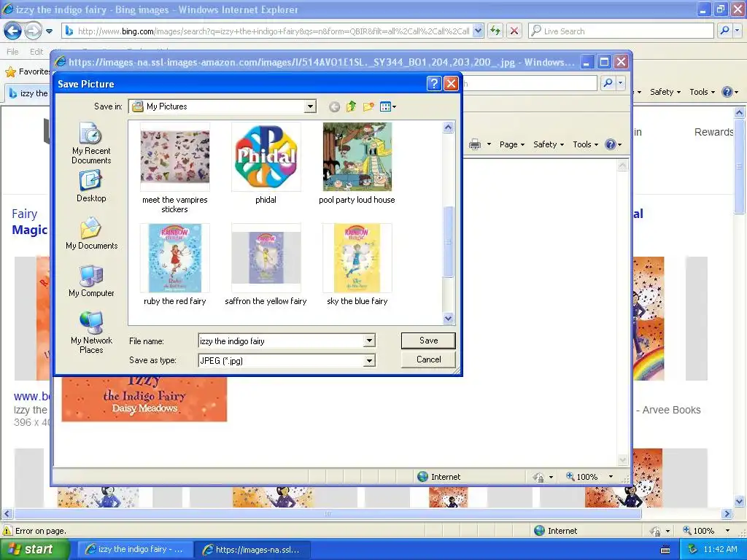Click image window search magnifier button
Screen dimensions: 747x560
pos(608,83)
